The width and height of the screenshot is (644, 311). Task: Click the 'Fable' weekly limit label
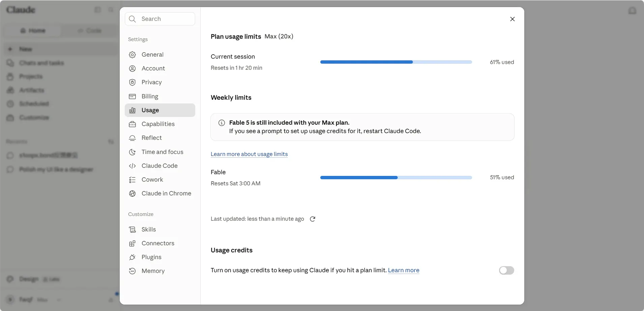pos(218,172)
